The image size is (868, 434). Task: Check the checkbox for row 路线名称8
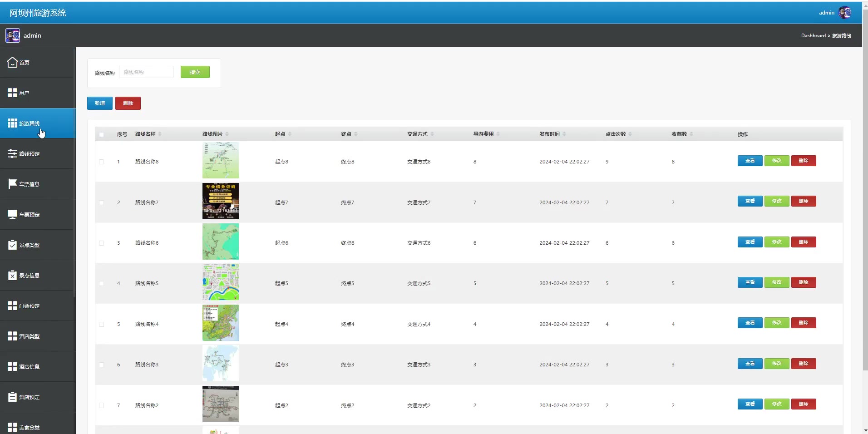point(102,162)
